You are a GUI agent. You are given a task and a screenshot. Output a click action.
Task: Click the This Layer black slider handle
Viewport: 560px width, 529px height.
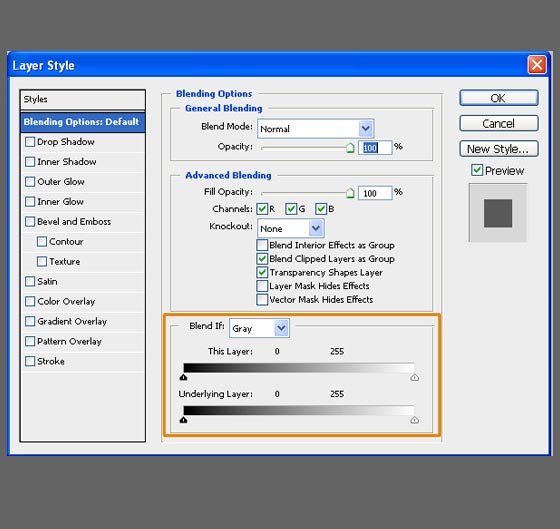(x=184, y=377)
